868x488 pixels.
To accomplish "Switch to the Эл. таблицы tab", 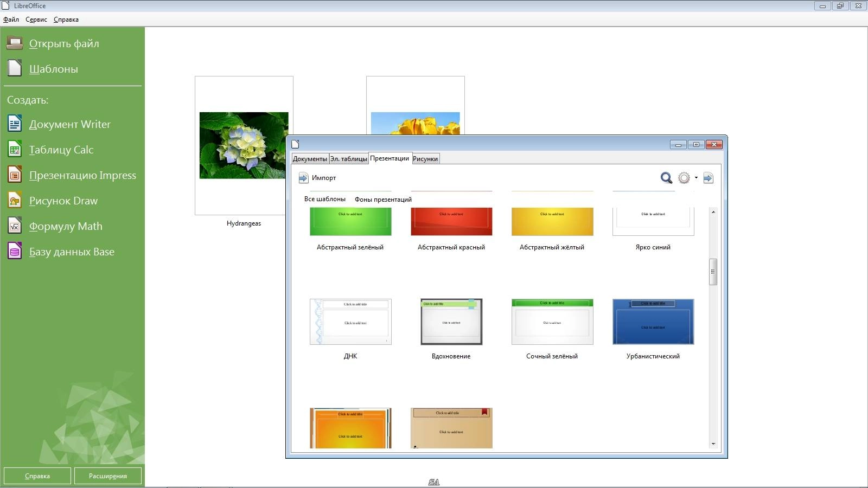I will [348, 159].
